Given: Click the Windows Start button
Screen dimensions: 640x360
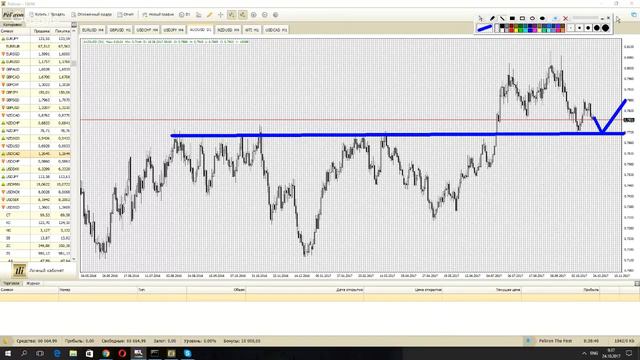Looking at the screenshot, I should click(x=7, y=353).
